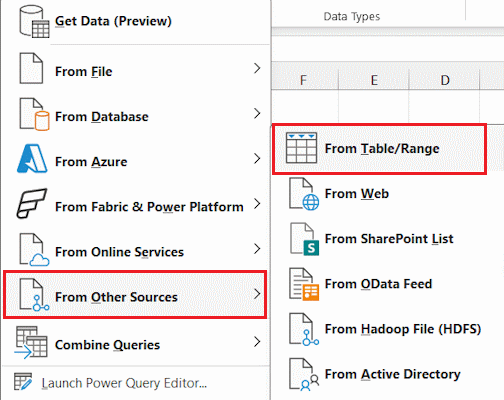
Task: Choose From Other Sources
Action: (135, 295)
